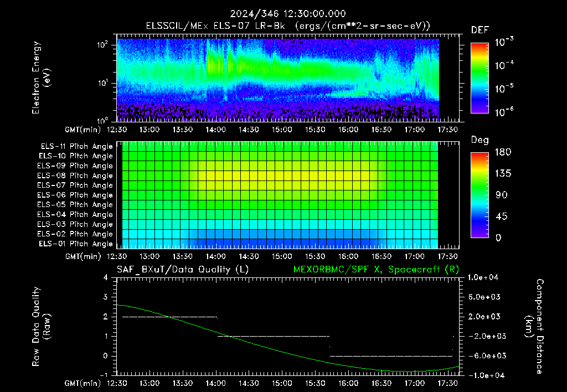Select the DEF colorbar title
The width and height of the screenshot is (567, 392).
tap(480, 30)
